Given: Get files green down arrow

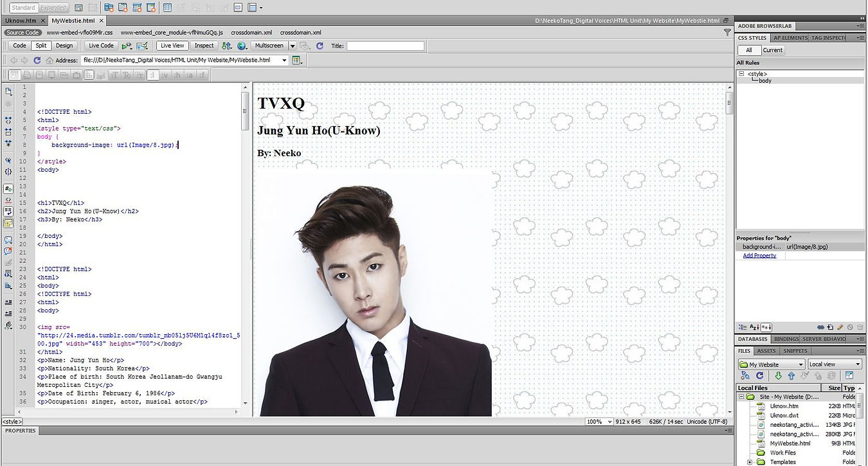Looking at the screenshot, I should pyautogui.click(x=778, y=376).
